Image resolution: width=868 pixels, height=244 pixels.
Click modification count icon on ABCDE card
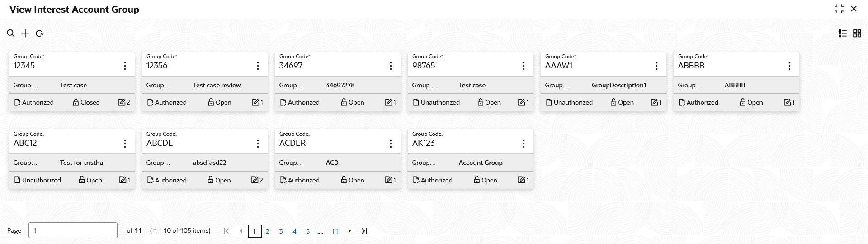[255, 180]
